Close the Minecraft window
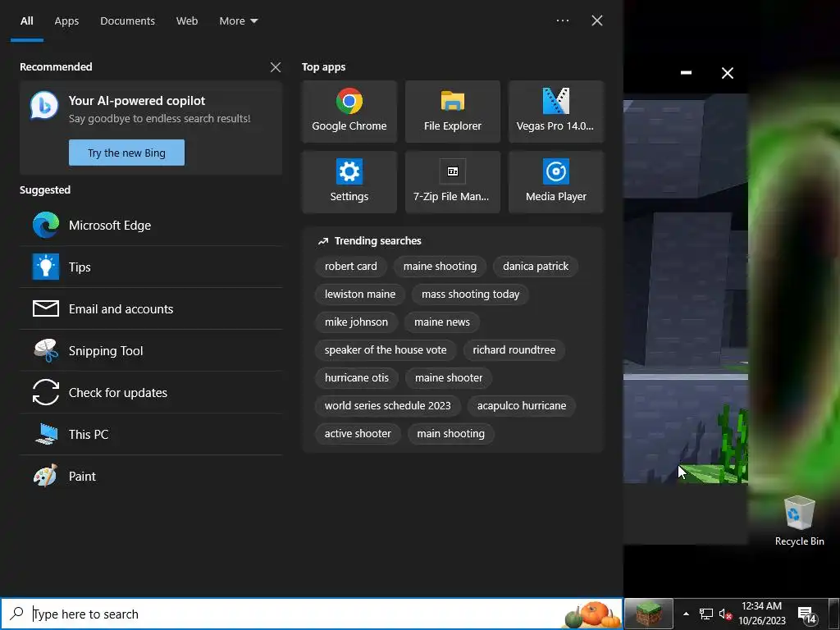The image size is (840, 630). coord(727,73)
